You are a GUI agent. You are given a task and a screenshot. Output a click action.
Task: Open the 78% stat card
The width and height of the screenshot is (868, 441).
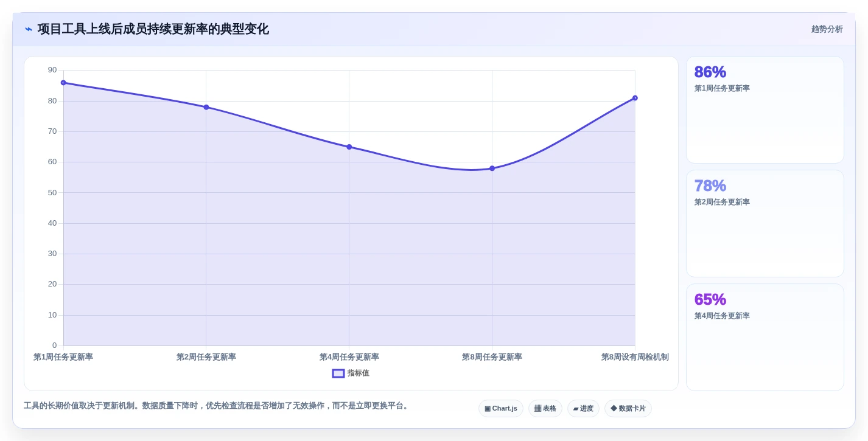[765, 224]
